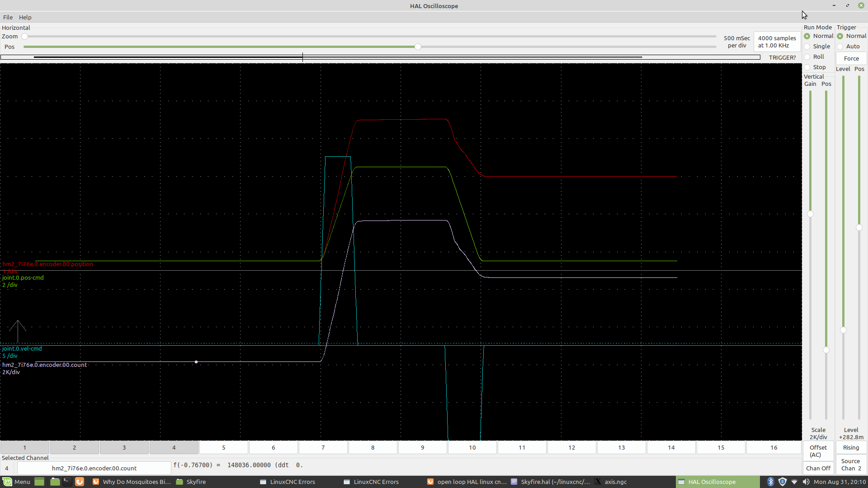Enable channel 11
Image resolution: width=868 pixels, height=488 pixels.
click(x=522, y=447)
